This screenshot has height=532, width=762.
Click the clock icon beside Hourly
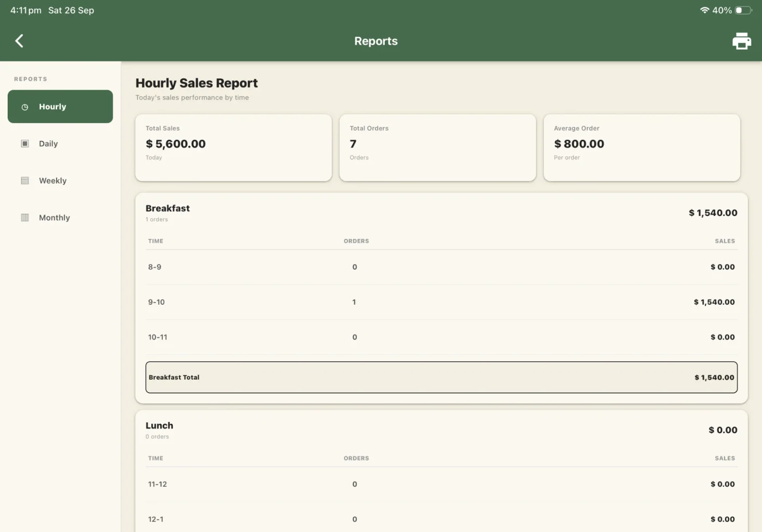[24, 107]
